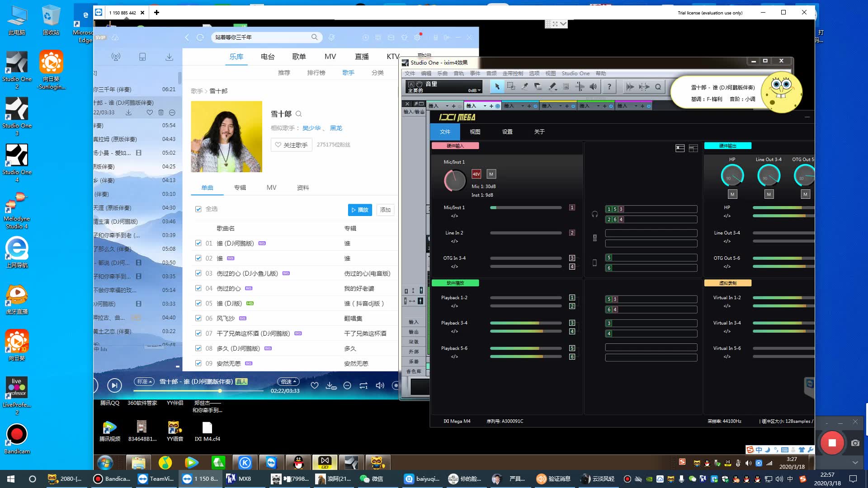
Task: Open the 文件 (File) menu in IXI Mega
Action: (444, 131)
